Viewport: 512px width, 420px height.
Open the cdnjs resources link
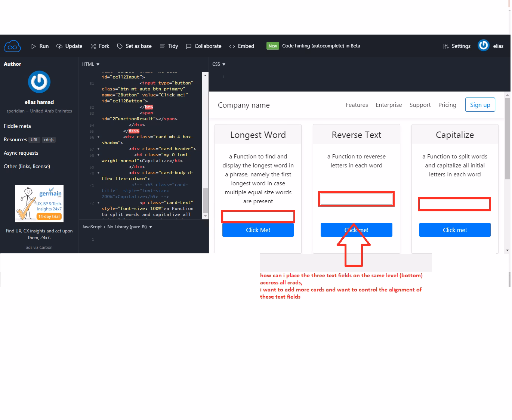click(x=49, y=140)
